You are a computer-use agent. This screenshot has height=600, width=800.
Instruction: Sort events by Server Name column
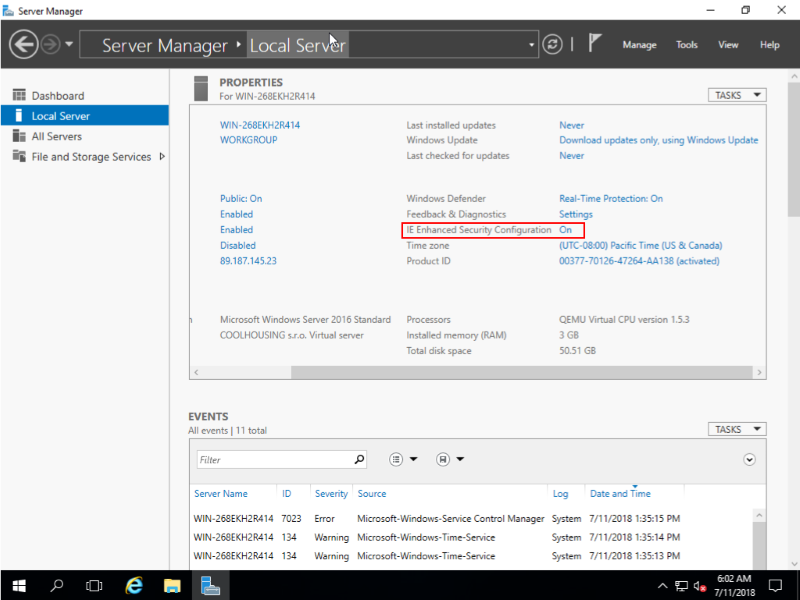click(x=220, y=493)
